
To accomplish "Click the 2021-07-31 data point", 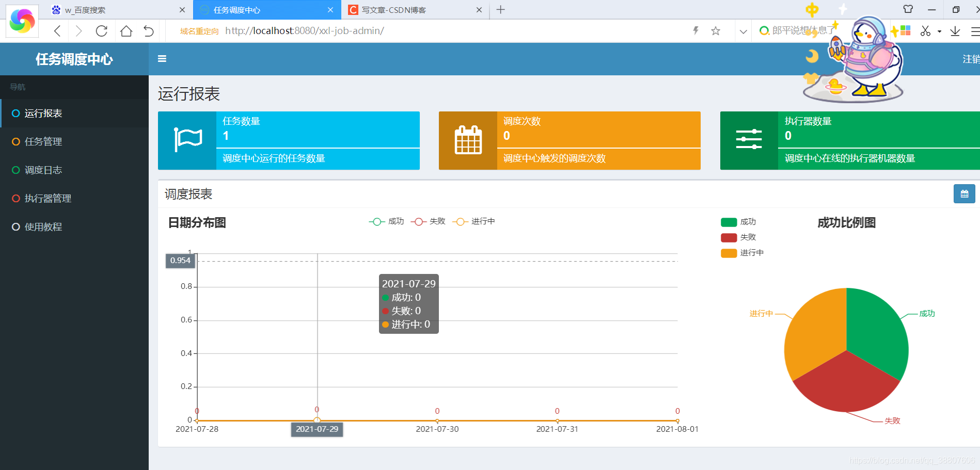I will point(557,421).
